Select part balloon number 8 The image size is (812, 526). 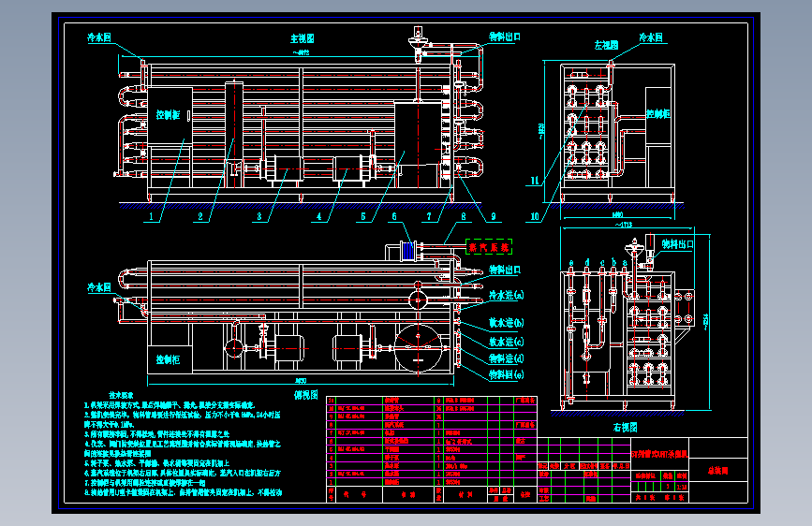pyautogui.click(x=464, y=216)
